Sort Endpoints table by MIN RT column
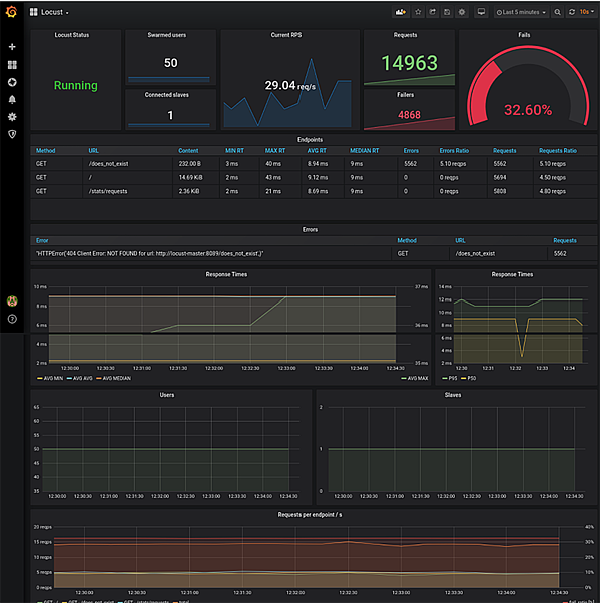Viewport: 600px width, 603px height. click(234, 151)
